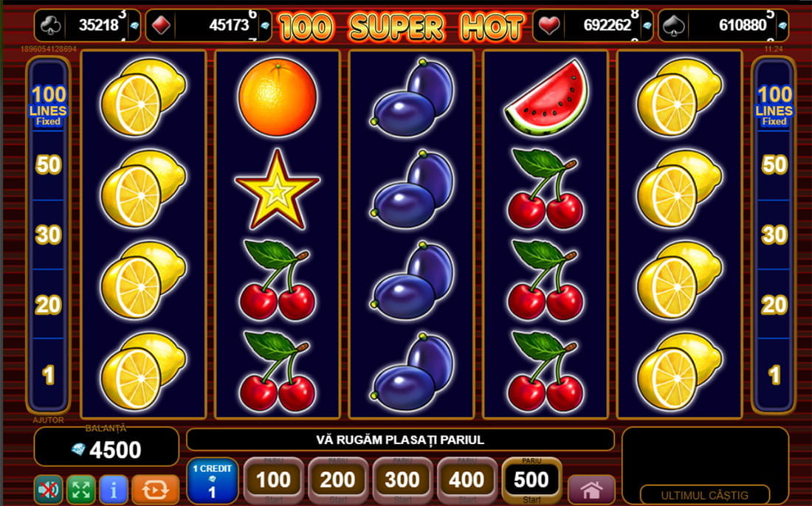This screenshot has width=812, height=506.
Task: Open the 1 Credit denomination selector
Action: point(213,481)
